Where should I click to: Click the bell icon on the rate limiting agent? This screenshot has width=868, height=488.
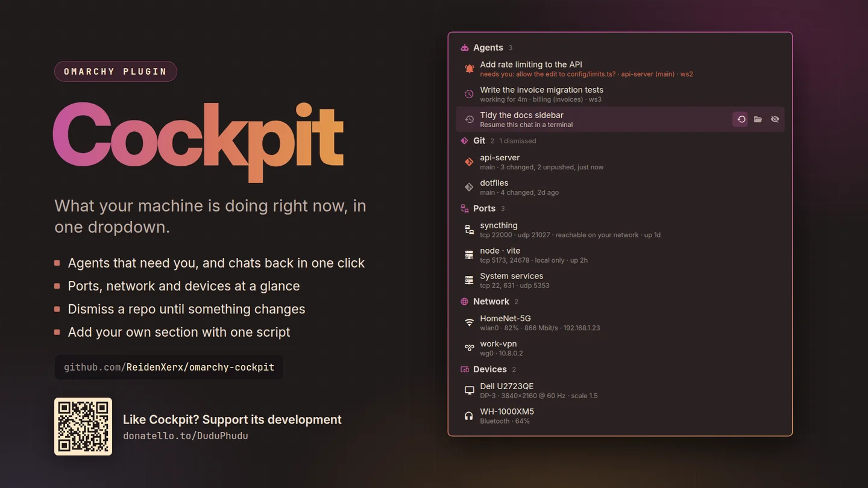[x=469, y=69]
